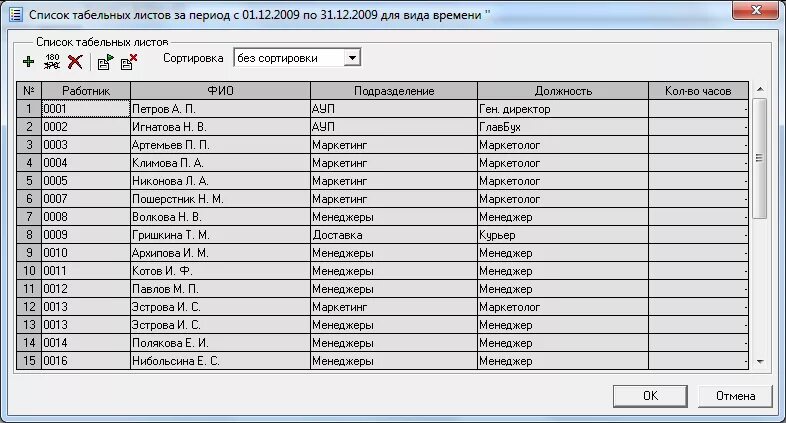
Task: Select the Климова П. А. cell
Action: [x=220, y=163]
